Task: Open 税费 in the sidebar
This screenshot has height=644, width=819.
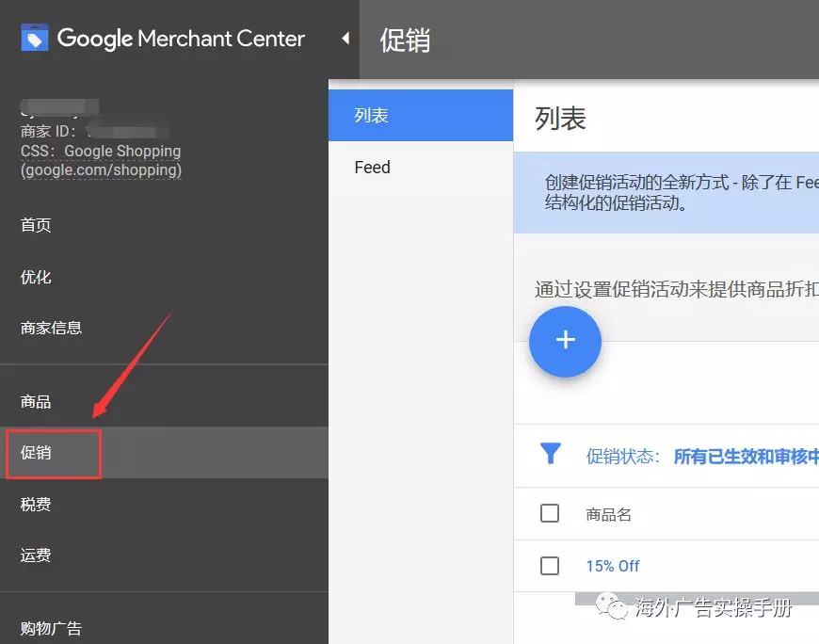Action: click(36, 504)
